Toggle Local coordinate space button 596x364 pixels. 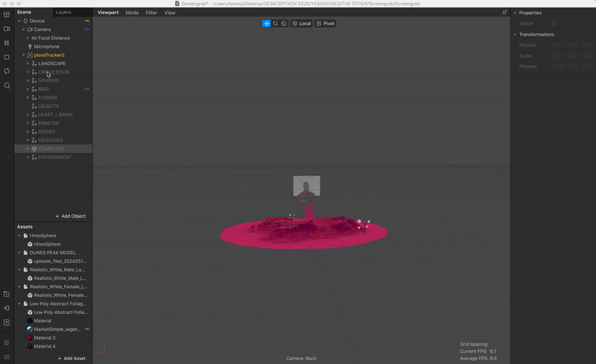pyautogui.click(x=301, y=24)
